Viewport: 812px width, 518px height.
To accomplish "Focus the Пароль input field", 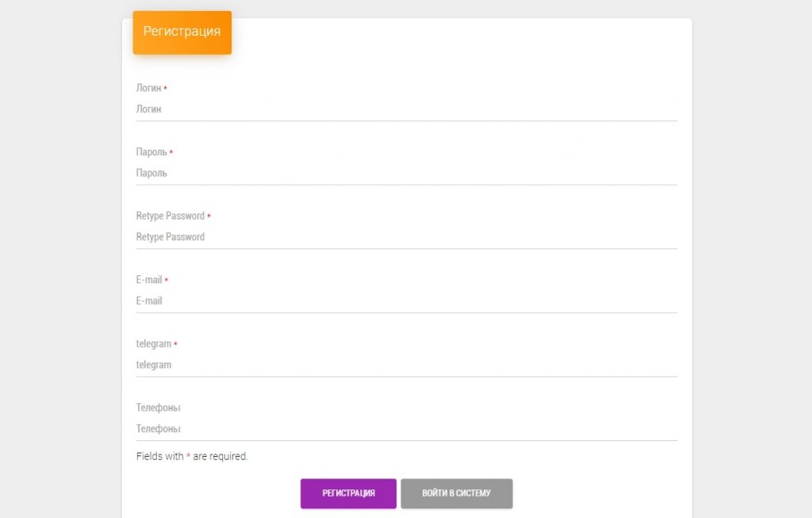I will (x=406, y=173).
